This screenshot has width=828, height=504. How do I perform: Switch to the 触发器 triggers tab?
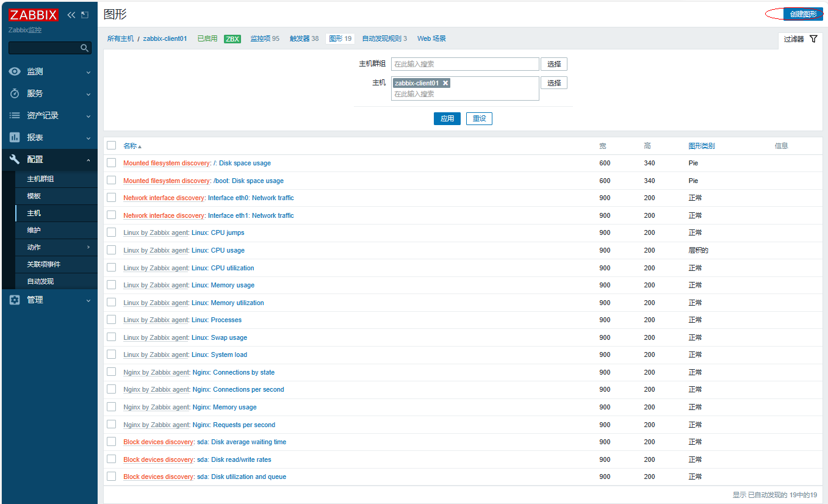[304, 38]
